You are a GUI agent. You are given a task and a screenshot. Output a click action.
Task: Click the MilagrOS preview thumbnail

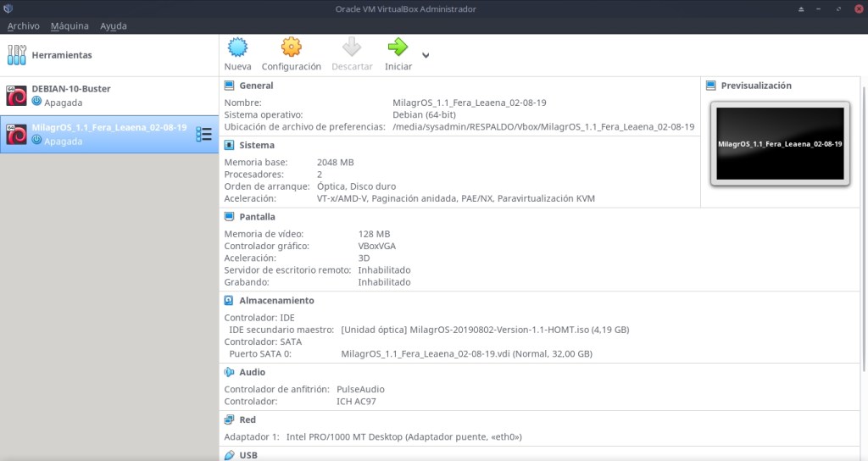pos(780,144)
